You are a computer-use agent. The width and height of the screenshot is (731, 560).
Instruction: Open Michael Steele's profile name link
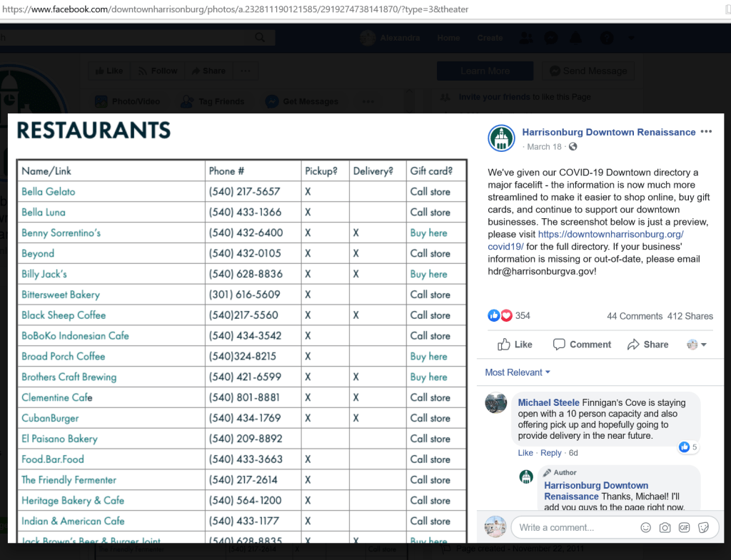pyautogui.click(x=549, y=402)
